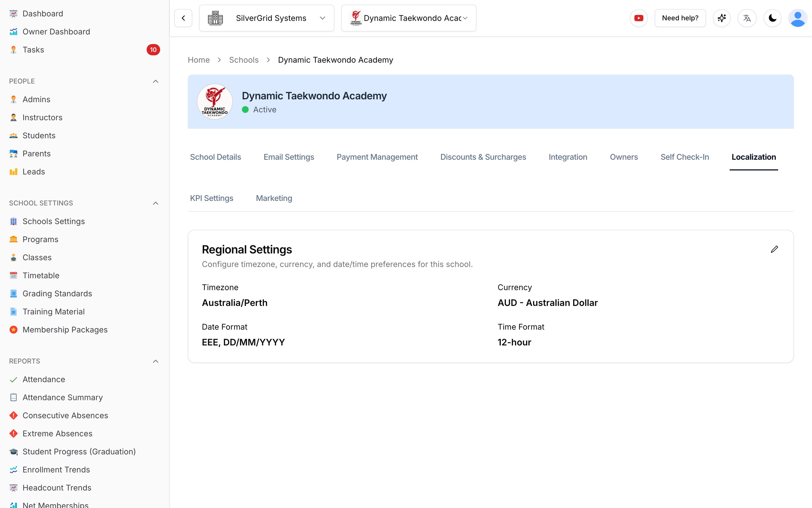Switch to the Payment Management tab

377,157
